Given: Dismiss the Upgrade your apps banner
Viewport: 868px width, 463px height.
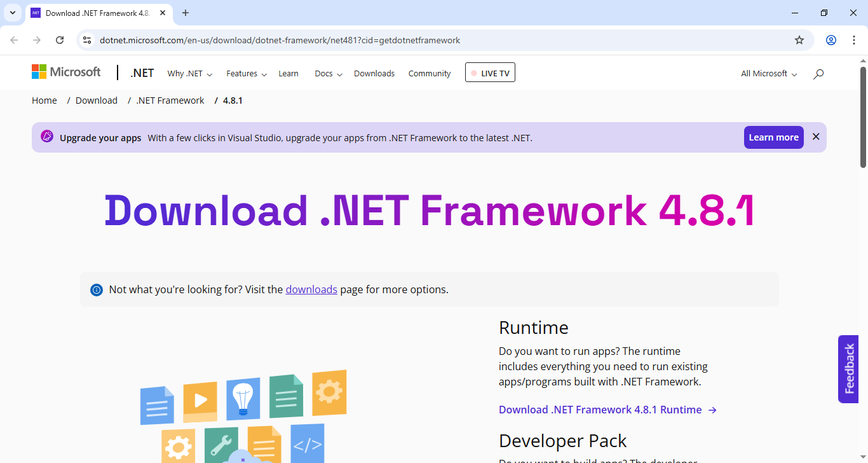Looking at the screenshot, I should [816, 137].
